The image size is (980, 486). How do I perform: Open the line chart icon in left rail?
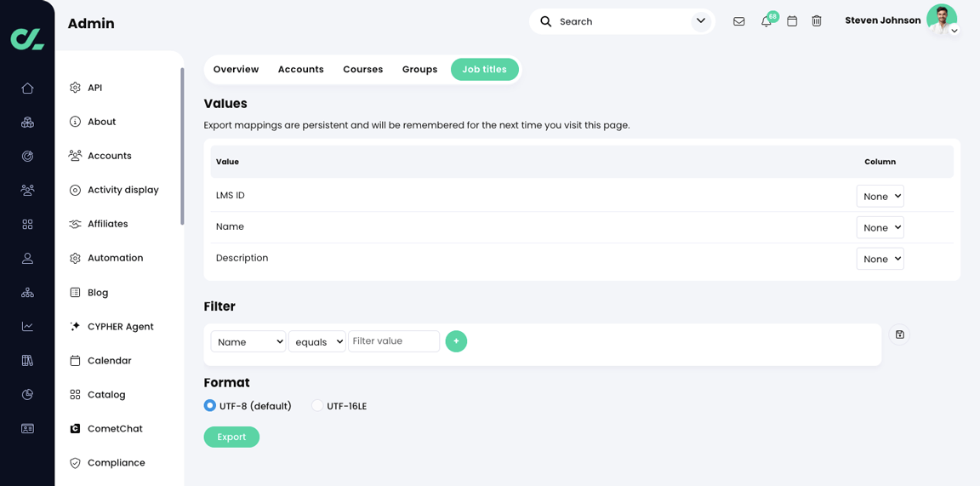pyautogui.click(x=27, y=326)
